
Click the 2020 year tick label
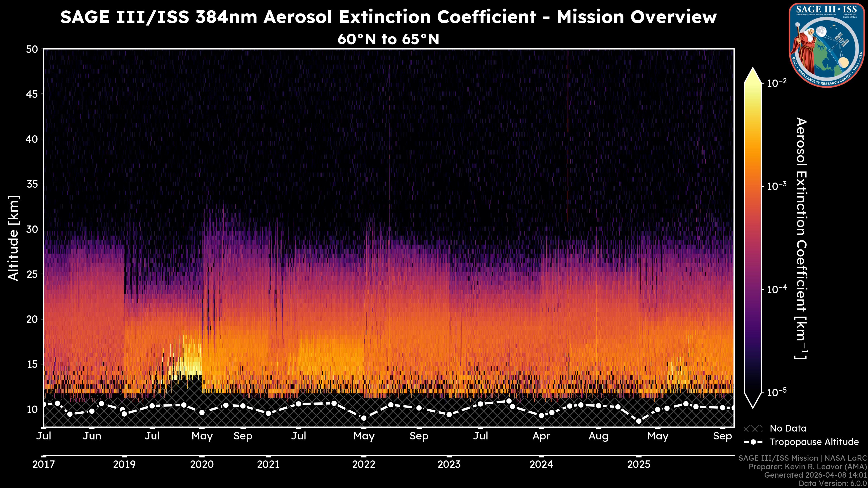202,465
